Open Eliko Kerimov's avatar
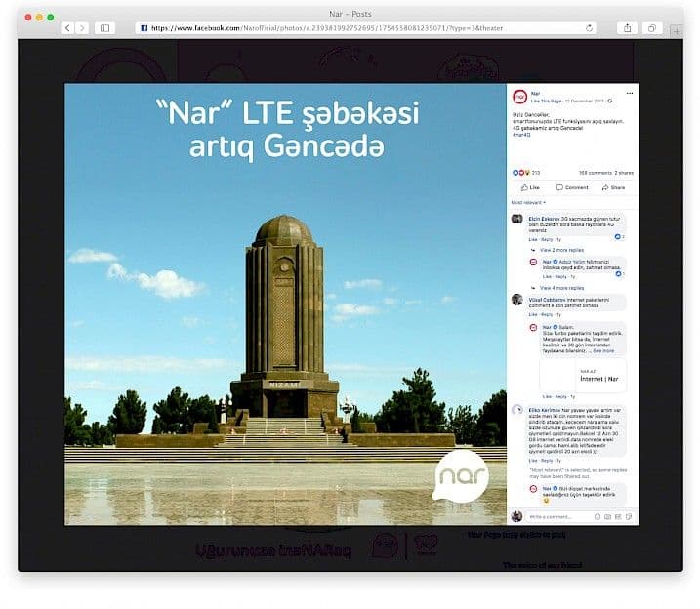 (517, 410)
